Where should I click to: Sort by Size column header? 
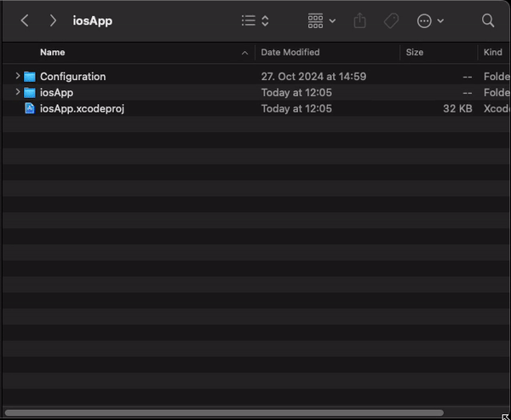pos(415,53)
